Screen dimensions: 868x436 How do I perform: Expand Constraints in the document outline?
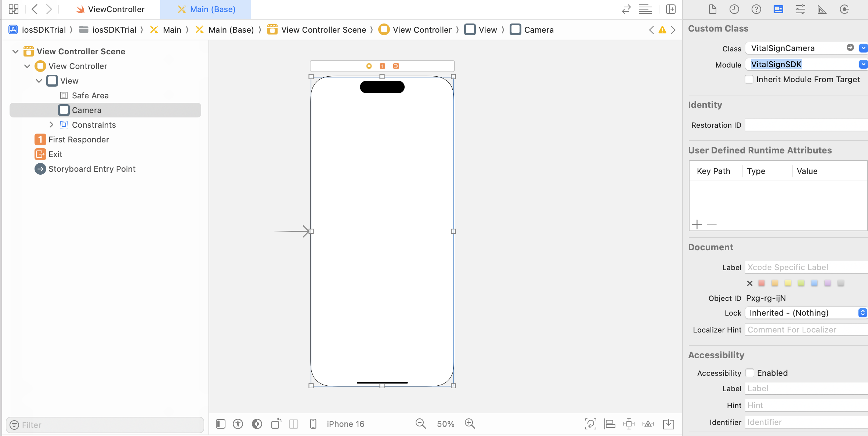click(x=51, y=125)
